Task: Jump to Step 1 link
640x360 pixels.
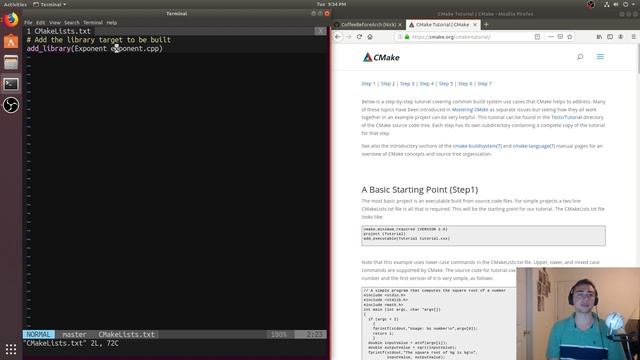Action: (368, 84)
